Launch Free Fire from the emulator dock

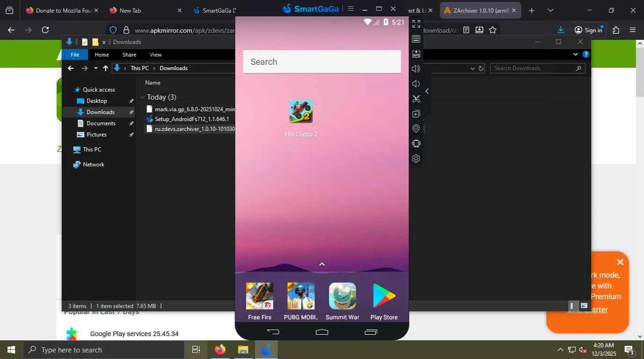click(x=260, y=301)
